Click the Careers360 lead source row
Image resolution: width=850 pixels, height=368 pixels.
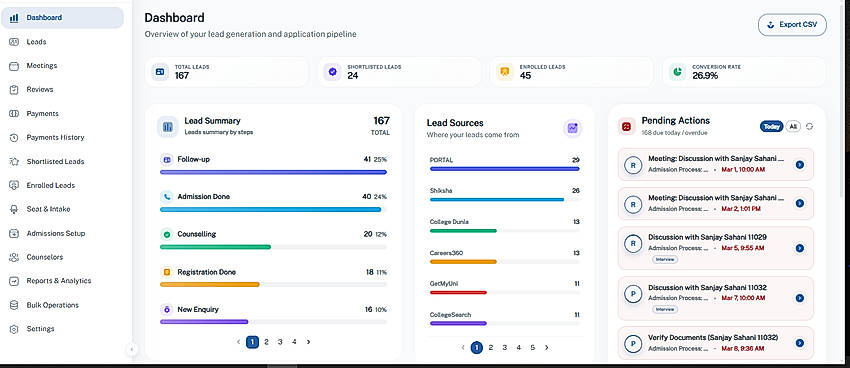[x=505, y=257]
